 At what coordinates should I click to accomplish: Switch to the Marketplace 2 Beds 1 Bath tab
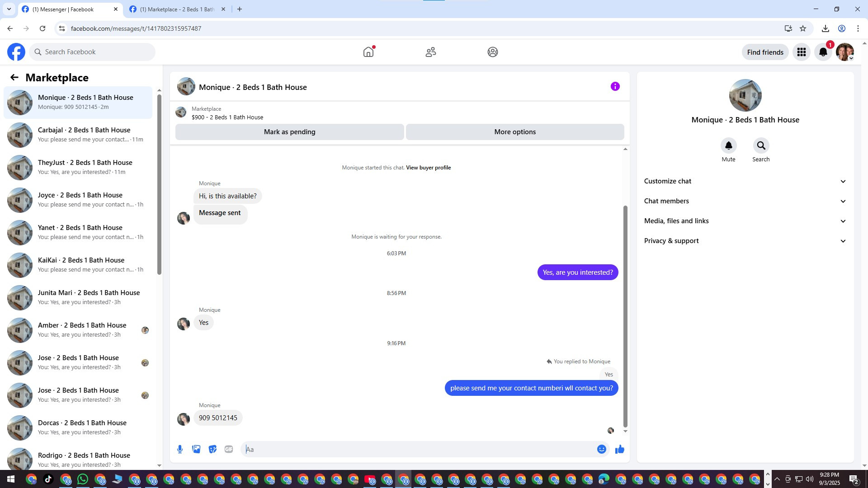(177, 9)
